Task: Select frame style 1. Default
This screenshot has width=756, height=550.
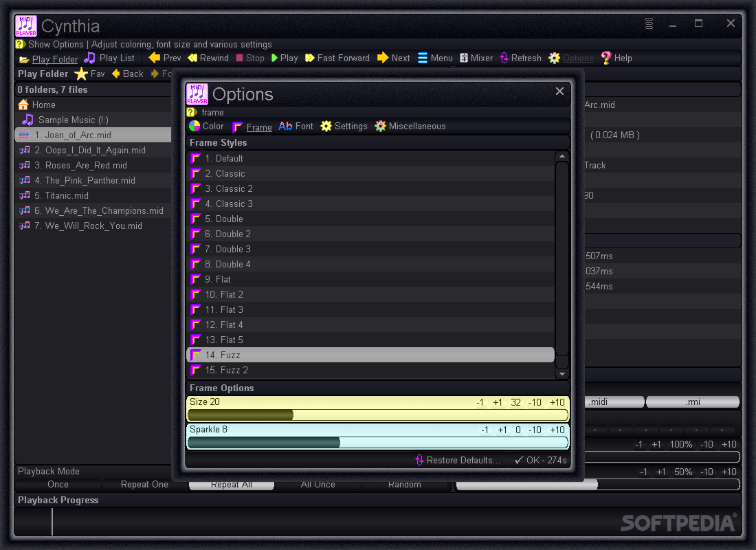Action: pos(370,158)
